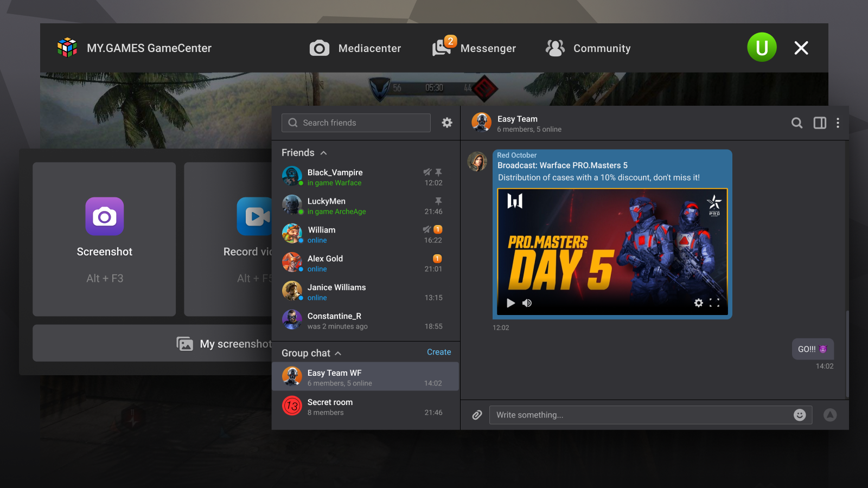Play the PRO.MASTERS Day 5 video
868x488 pixels.
(510, 303)
